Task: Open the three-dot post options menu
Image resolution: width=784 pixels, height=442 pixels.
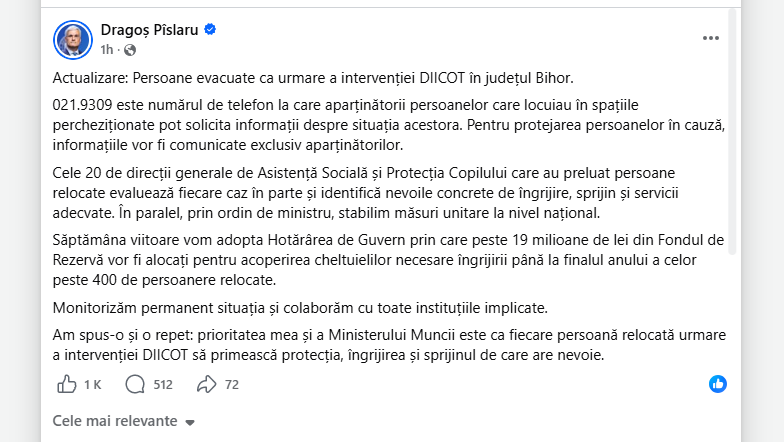Action: pos(710,38)
